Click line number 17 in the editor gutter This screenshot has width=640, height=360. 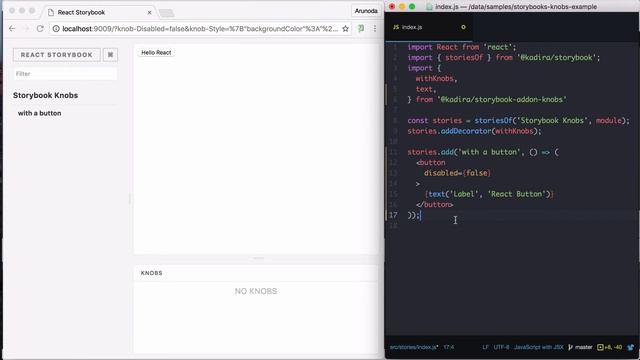[x=393, y=215]
